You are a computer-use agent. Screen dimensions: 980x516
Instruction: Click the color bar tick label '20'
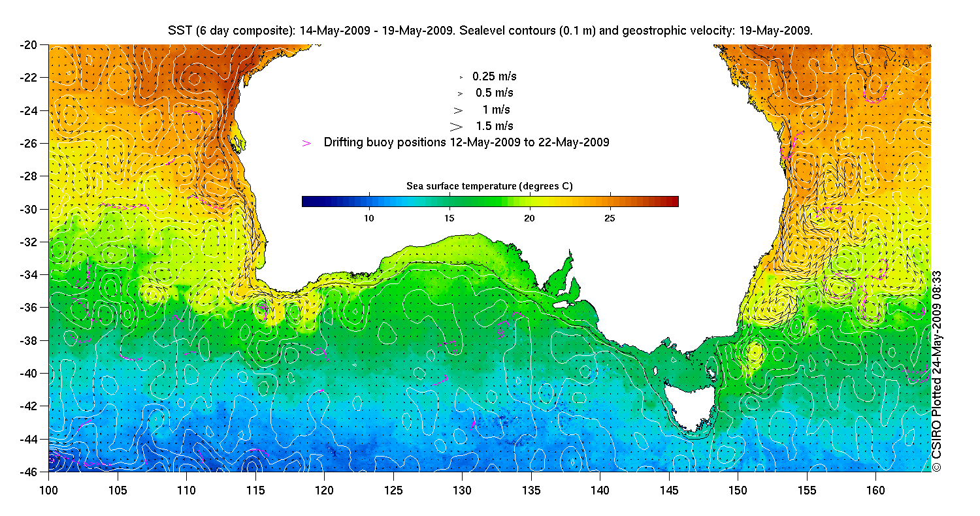(529, 218)
